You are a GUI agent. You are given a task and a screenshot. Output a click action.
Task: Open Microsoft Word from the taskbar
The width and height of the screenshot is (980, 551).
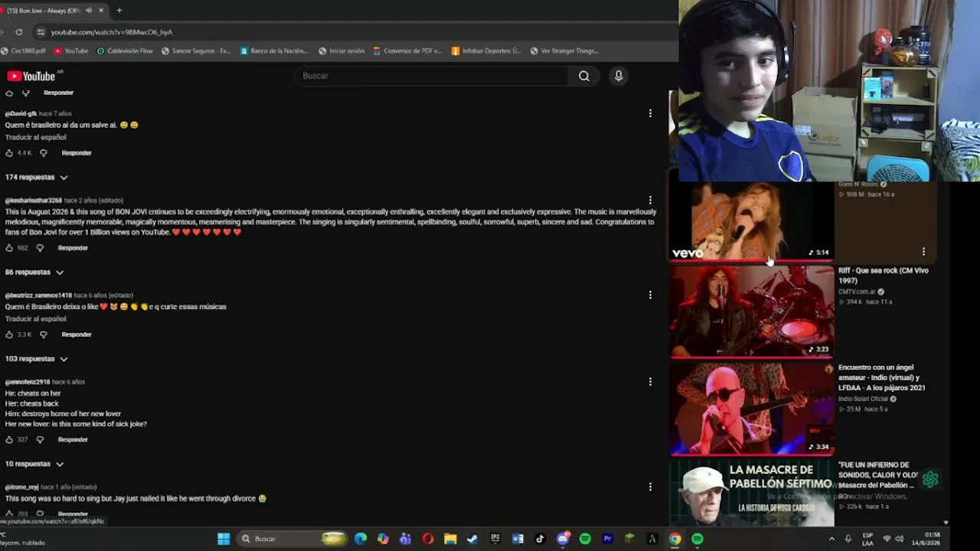[518, 539]
